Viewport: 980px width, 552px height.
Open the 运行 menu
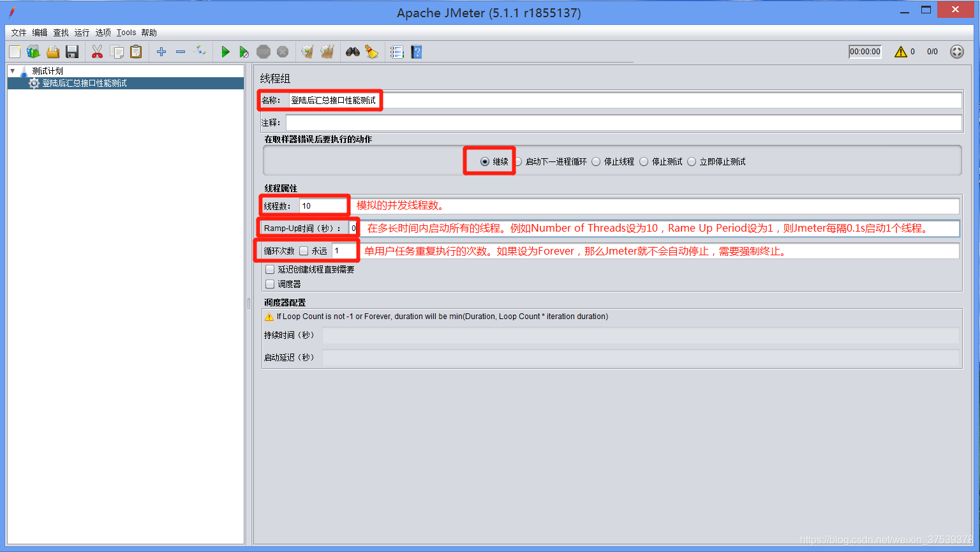point(82,33)
